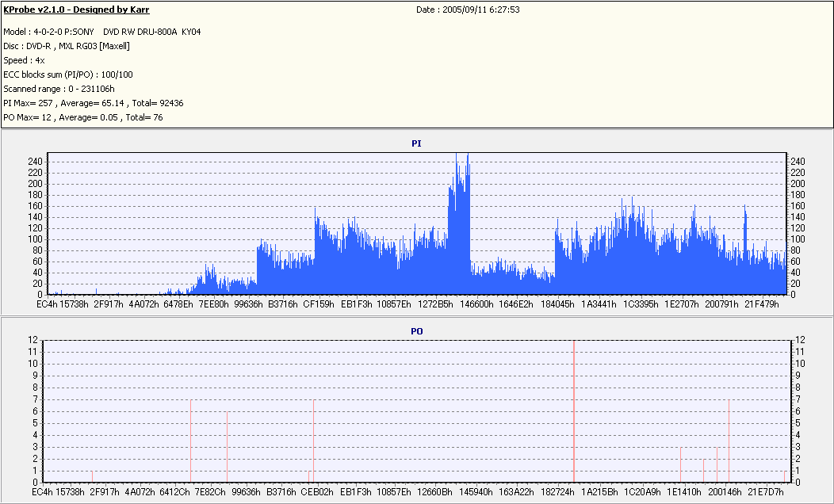834x504 pixels.
Task: Click the ECC blocks sum line
Action: pyautogui.click(x=68, y=75)
